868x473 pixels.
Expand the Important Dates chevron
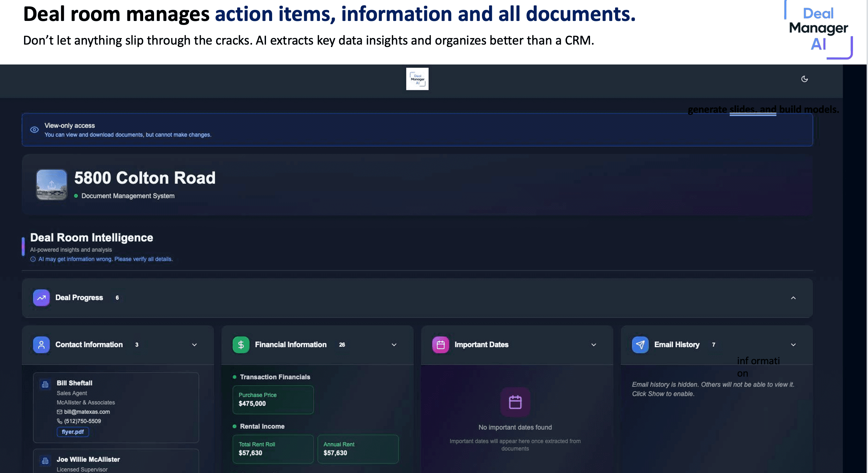tap(594, 345)
